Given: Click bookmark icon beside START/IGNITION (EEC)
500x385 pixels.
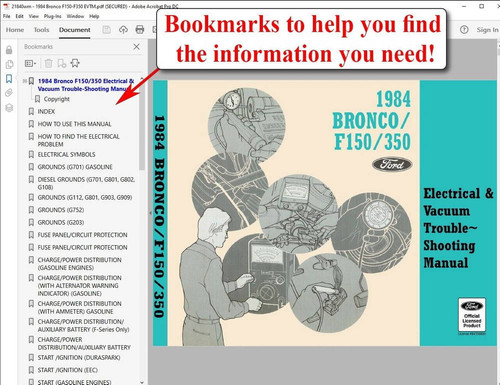Looking at the screenshot, I should (31, 370).
